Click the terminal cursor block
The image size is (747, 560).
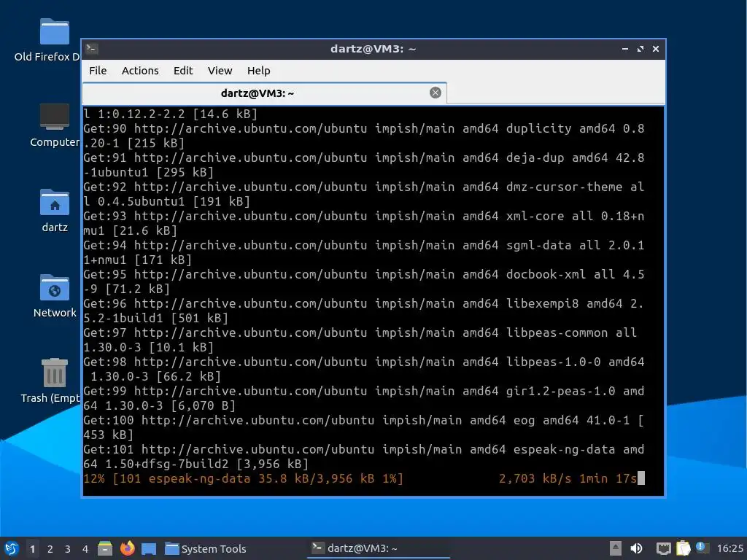pyautogui.click(x=641, y=478)
